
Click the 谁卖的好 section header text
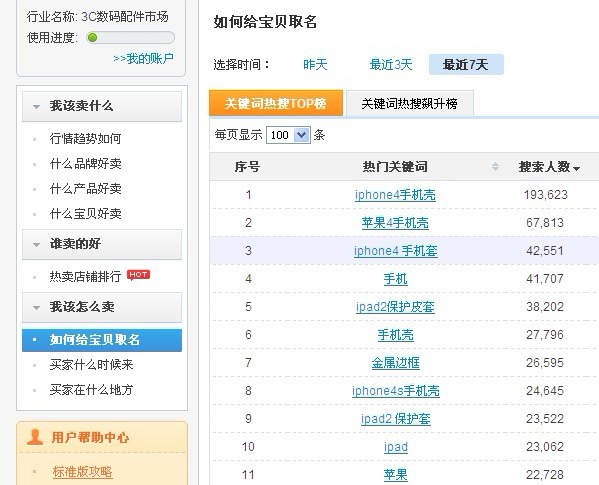coord(75,244)
